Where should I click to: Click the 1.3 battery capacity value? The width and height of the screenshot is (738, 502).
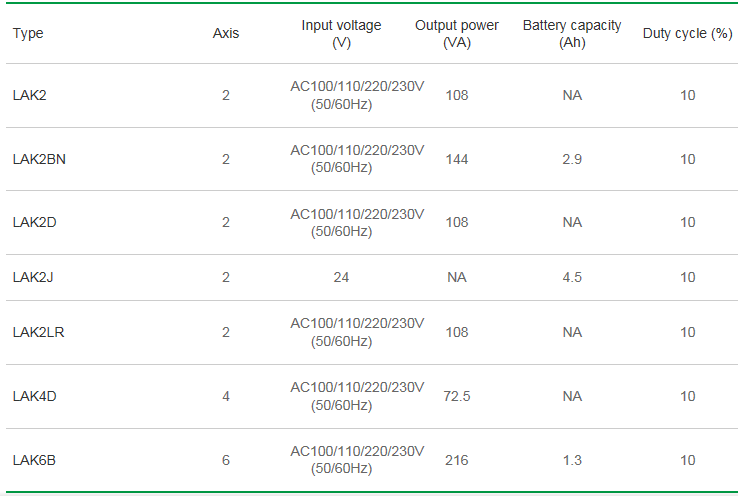(572, 460)
